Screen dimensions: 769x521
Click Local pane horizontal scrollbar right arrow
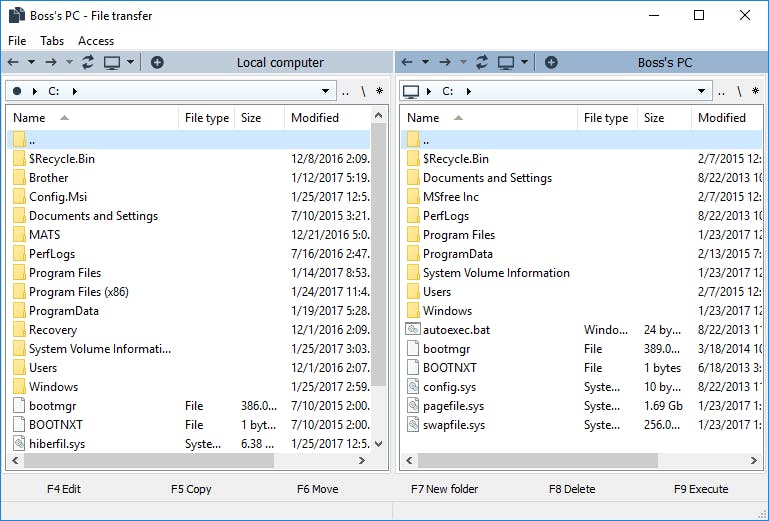[x=362, y=461]
